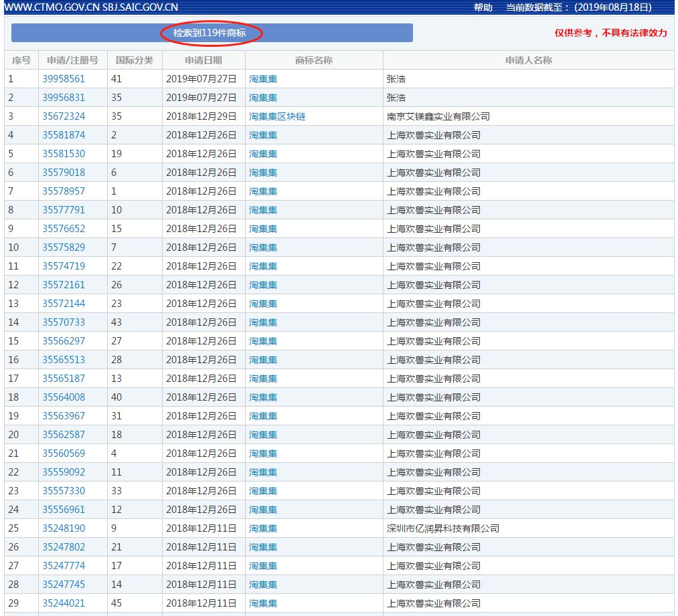678x616 pixels.
Task: Open registration number 35572161
Action: pos(64,285)
